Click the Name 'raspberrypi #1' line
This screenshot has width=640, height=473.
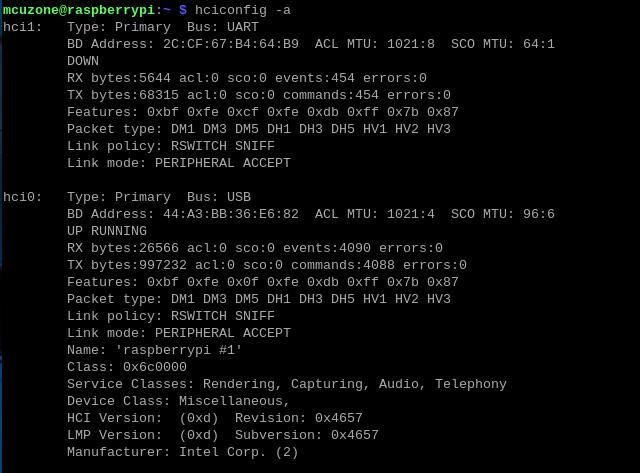[154, 350]
